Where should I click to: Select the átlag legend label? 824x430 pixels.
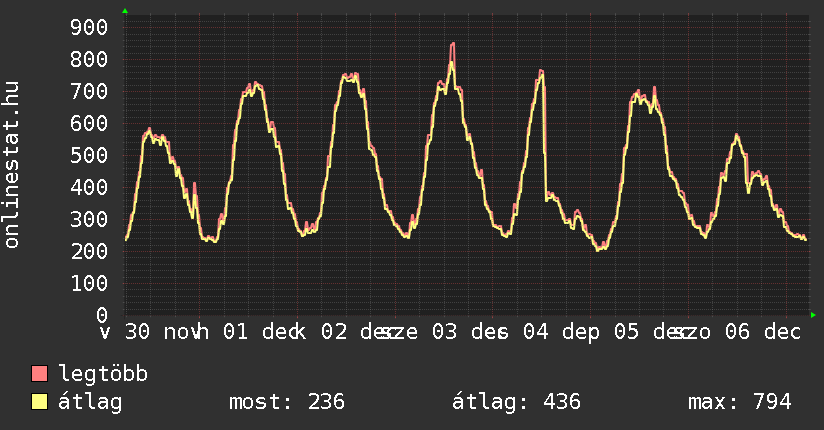pos(91,403)
